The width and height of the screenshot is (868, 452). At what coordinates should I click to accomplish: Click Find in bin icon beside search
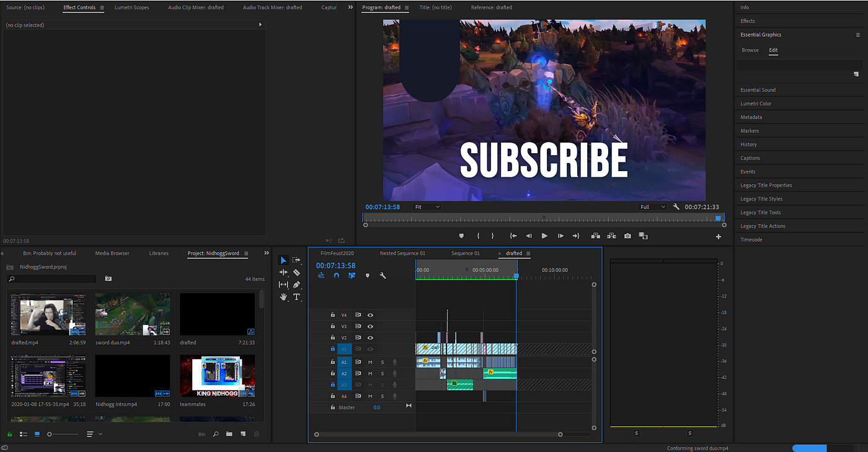tap(108, 279)
